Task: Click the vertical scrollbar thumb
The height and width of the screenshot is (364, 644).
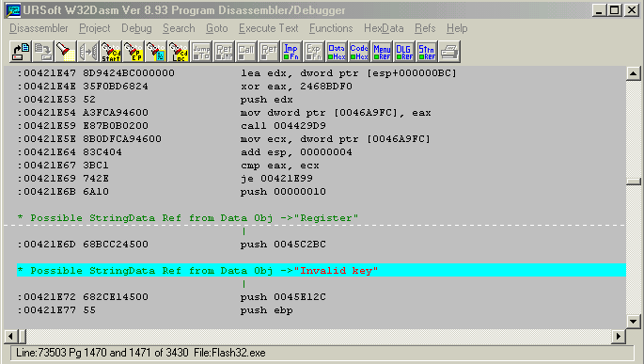Action: (634, 182)
